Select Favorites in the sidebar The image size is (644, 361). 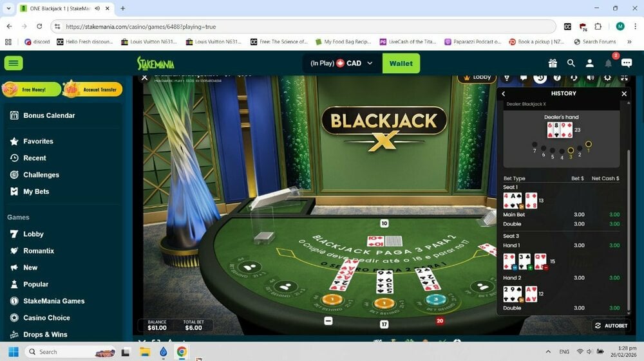click(38, 142)
